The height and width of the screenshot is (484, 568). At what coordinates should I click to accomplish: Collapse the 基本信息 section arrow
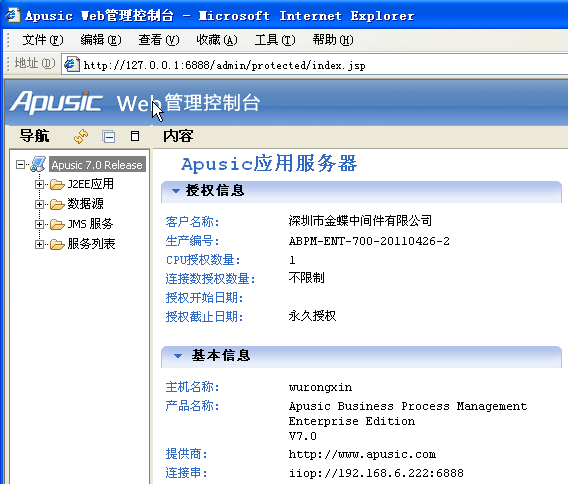178,356
